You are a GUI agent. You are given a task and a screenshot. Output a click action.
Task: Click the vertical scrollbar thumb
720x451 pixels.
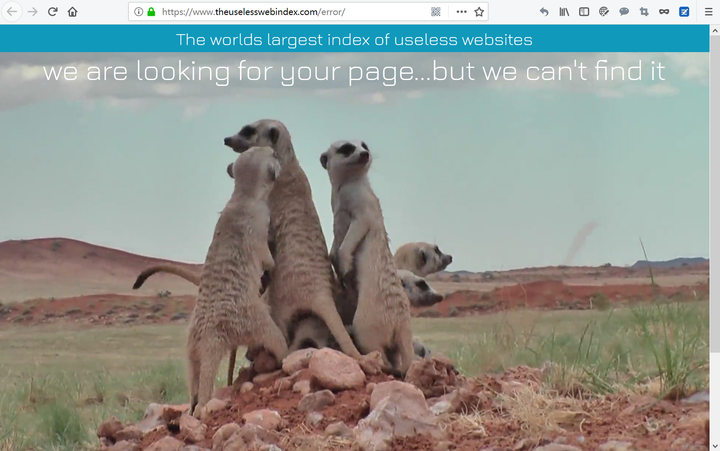[715, 194]
